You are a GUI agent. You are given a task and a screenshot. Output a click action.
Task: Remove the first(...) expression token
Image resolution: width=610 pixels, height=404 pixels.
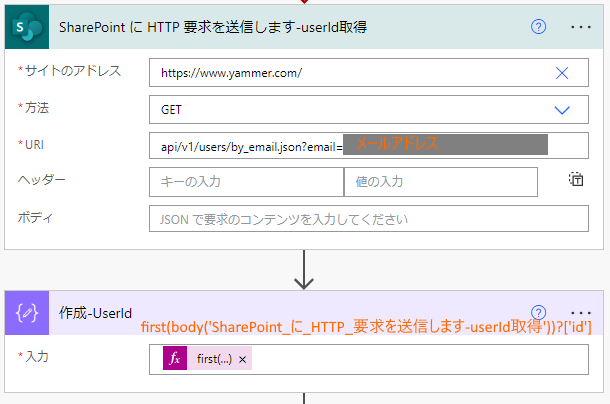point(242,359)
